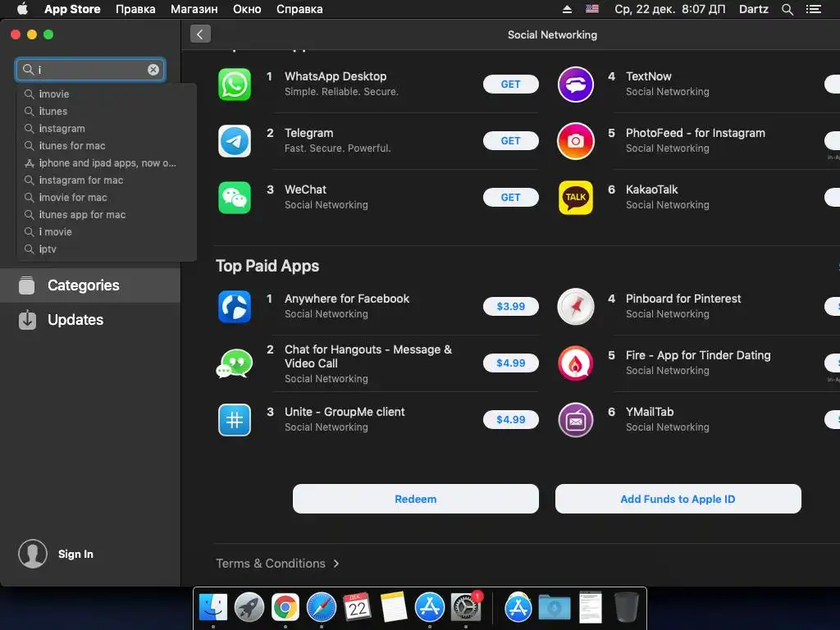Buy Unite GroupMe client for $4.99
This screenshot has width=840, height=630.
(510, 419)
